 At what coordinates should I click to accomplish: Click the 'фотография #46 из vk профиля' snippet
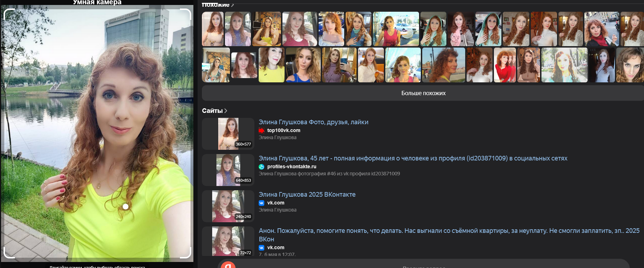point(329,174)
